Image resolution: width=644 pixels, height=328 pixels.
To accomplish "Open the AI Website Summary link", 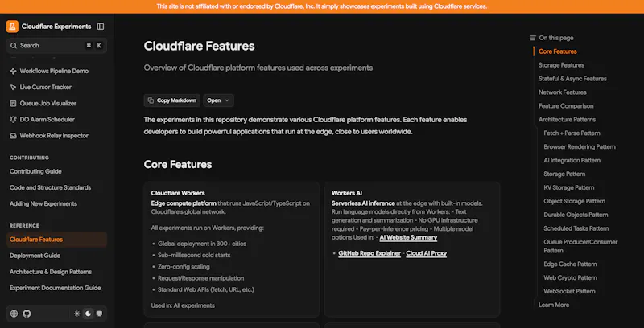I will [x=408, y=237].
